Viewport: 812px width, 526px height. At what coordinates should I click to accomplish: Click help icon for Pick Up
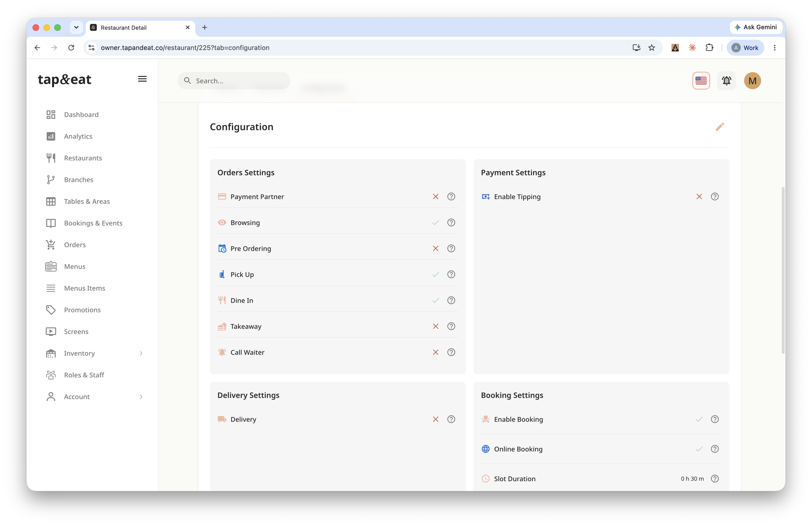point(451,274)
